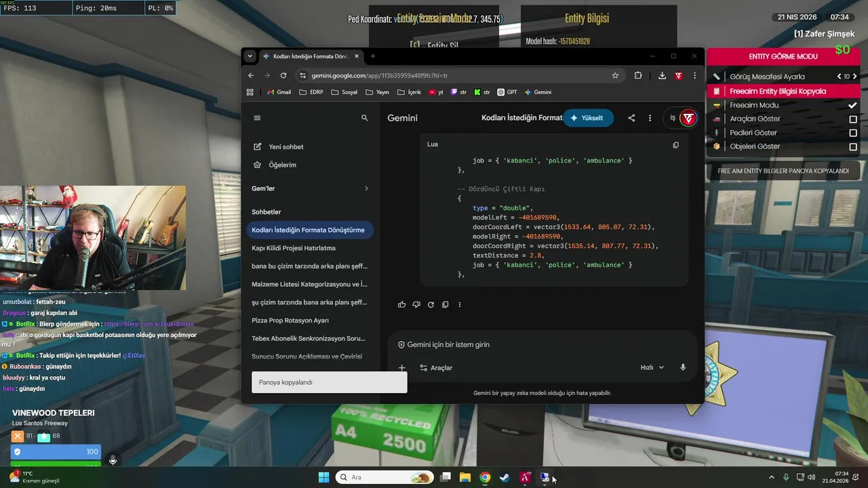Go back in the browser

[x=251, y=75]
